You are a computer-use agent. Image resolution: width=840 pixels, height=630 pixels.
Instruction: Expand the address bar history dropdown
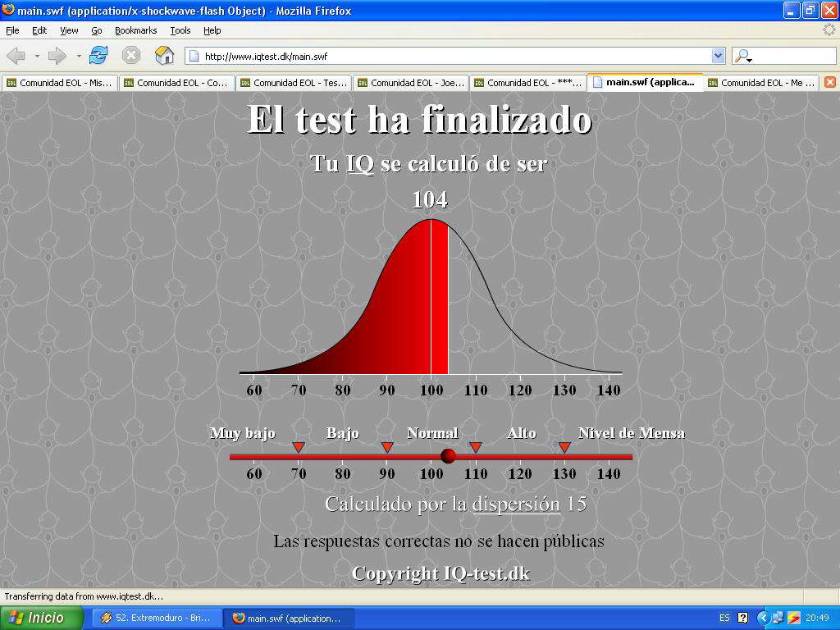coord(718,56)
